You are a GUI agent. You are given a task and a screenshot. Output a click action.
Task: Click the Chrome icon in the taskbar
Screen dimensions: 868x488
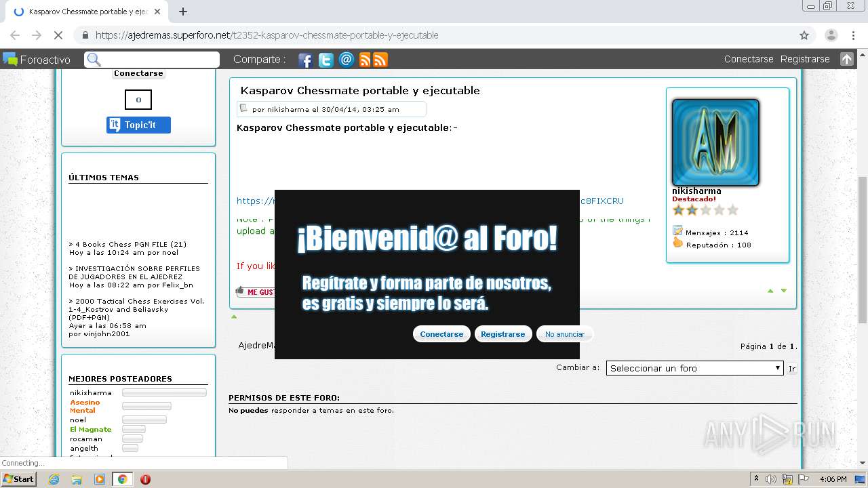122,479
